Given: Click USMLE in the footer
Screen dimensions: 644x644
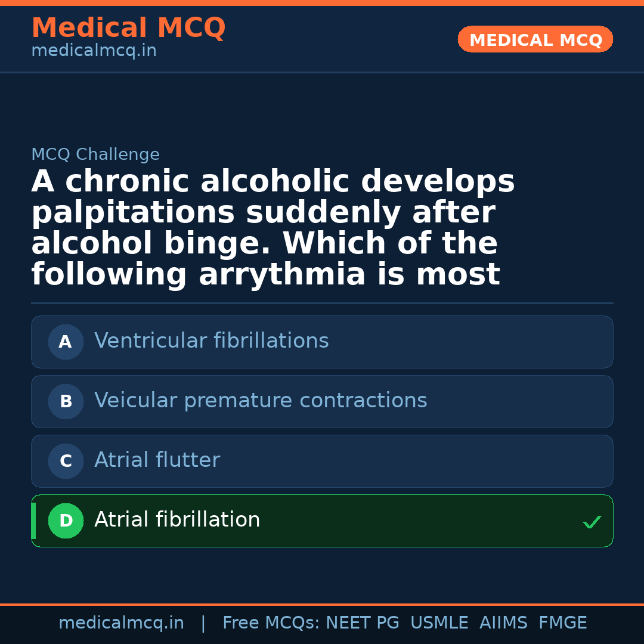Looking at the screenshot, I should point(439,623).
